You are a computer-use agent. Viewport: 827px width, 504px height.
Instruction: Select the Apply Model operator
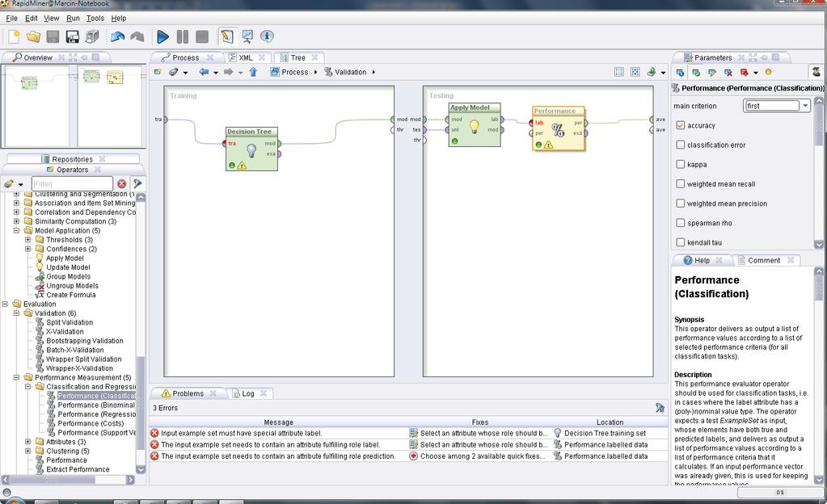click(475, 125)
